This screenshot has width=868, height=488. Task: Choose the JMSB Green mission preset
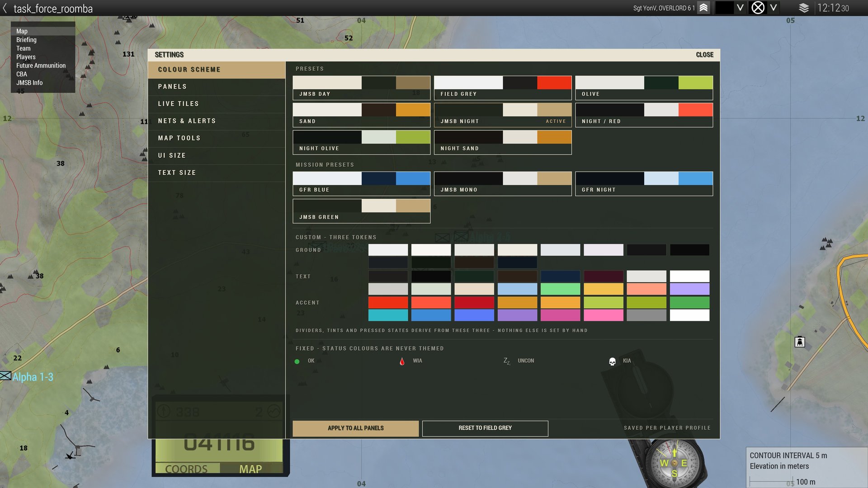click(x=361, y=211)
